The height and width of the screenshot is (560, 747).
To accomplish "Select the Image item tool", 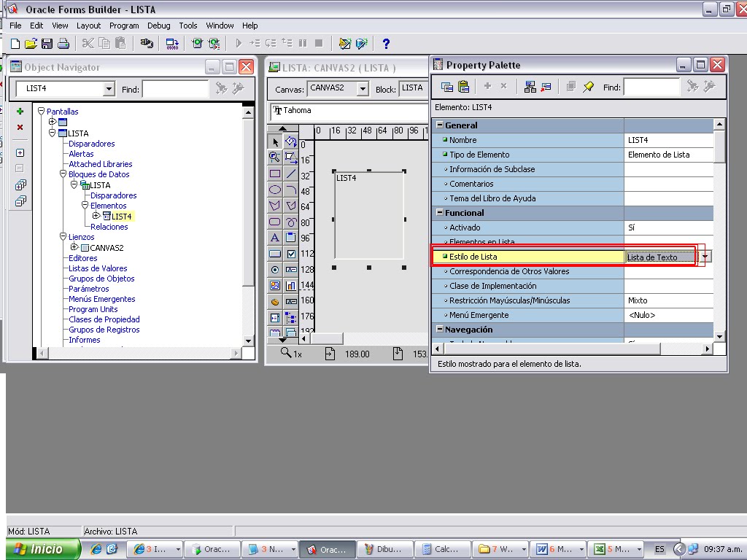I will (275, 286).
